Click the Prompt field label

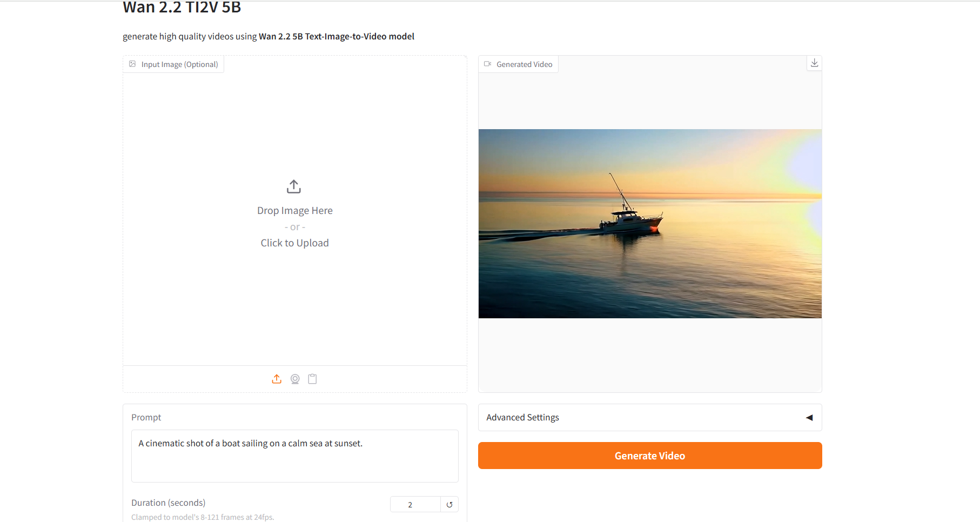tap(146, 417)
